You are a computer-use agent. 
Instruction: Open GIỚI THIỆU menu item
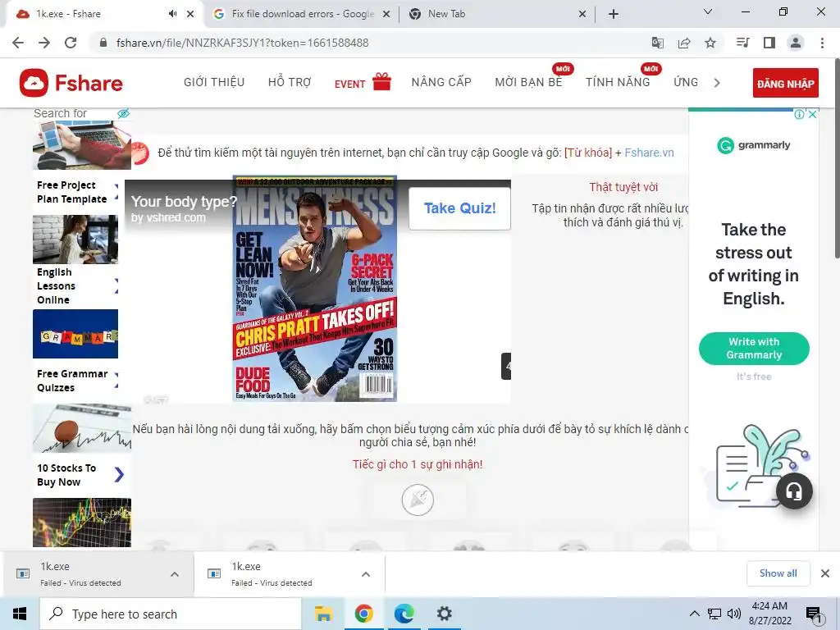[214, 82]
